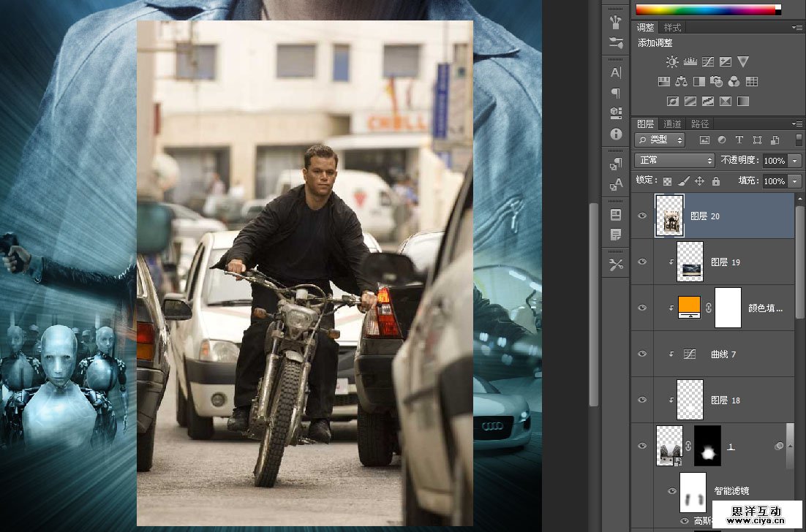Click the 颜色填充 layer mask thumbnail

[728, 308]
